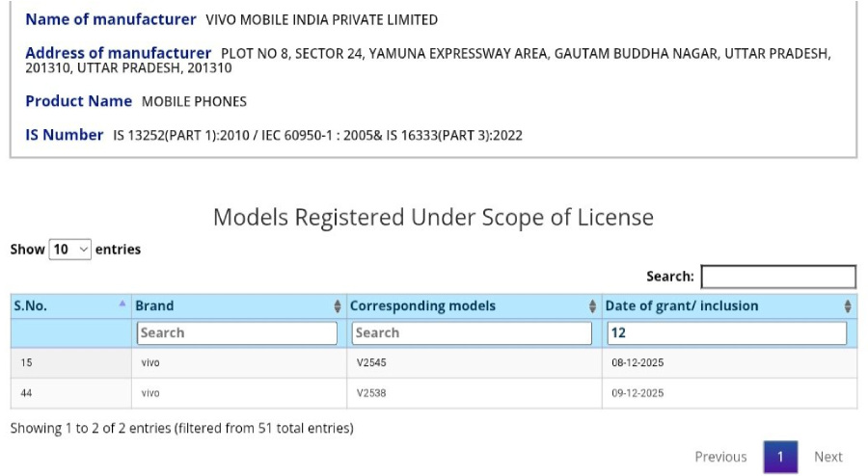The image size is (868, 476).
Task: Click the Brand column sort arrows
Action: (338, 306)
